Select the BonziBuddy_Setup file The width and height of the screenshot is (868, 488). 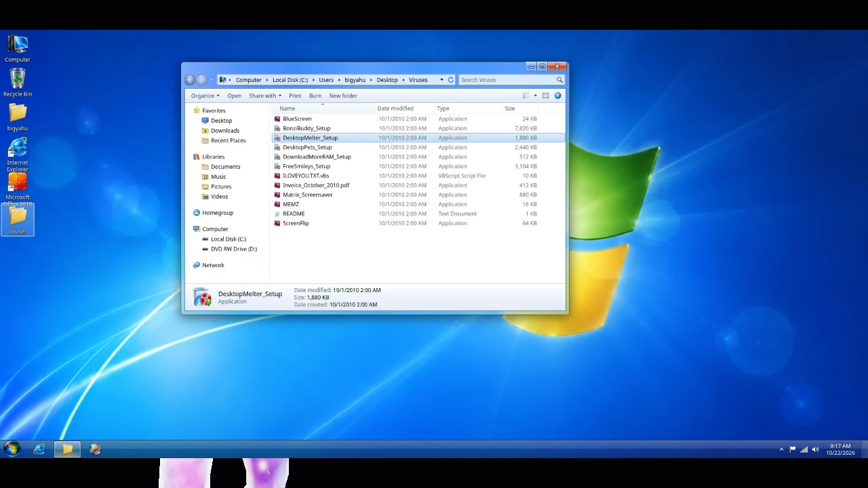418,128
